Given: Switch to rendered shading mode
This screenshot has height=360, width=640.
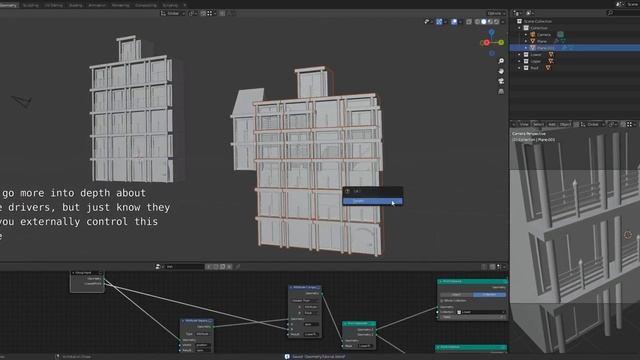Looking at the screenshot, I should [x=497, y=22].
